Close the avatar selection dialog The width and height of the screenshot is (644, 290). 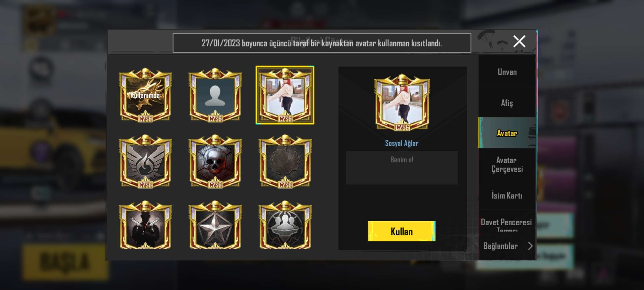519,41
